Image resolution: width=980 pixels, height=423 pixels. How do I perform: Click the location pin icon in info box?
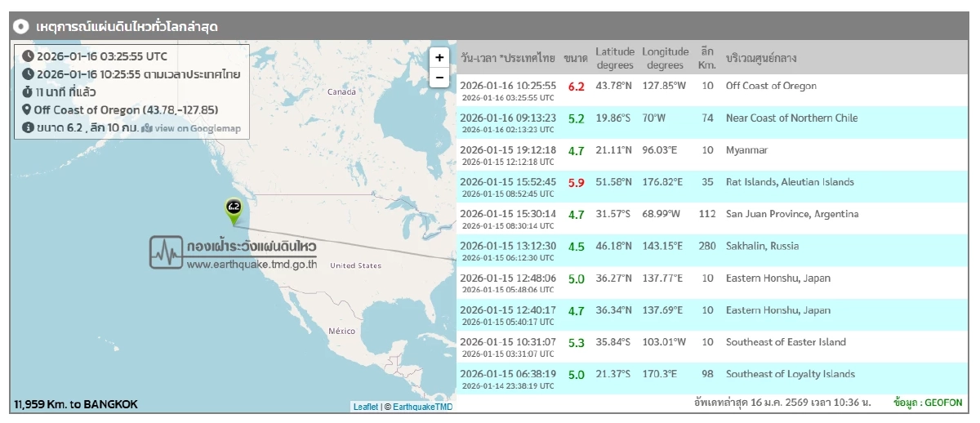(27, 110)
